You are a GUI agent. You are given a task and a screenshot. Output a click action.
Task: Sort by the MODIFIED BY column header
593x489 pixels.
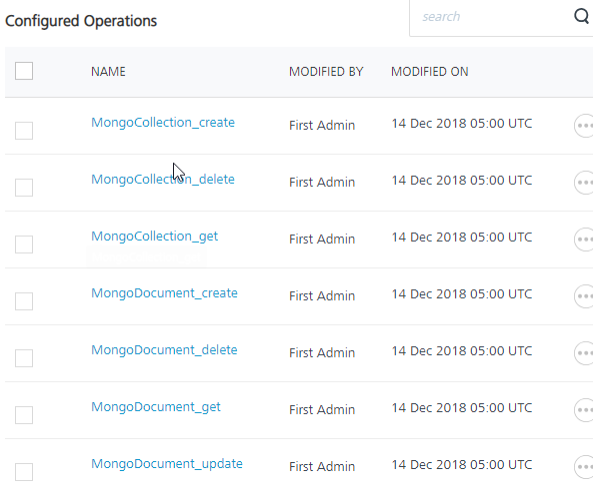pyautogui.click(x=326, y=71)
